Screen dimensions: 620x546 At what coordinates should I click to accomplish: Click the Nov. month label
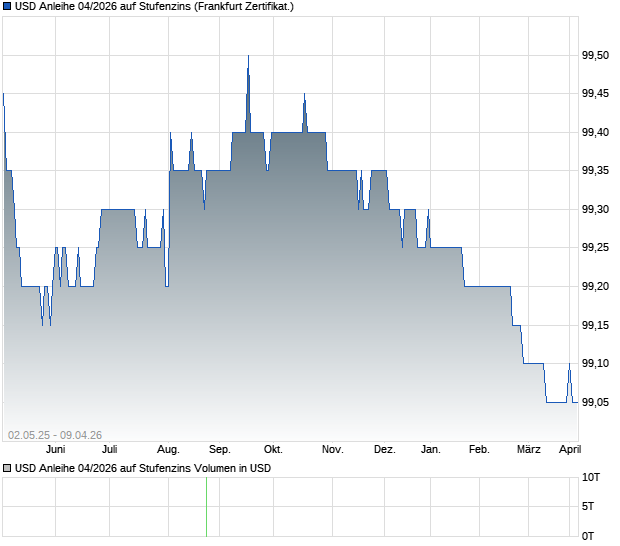tap(333, 450)
